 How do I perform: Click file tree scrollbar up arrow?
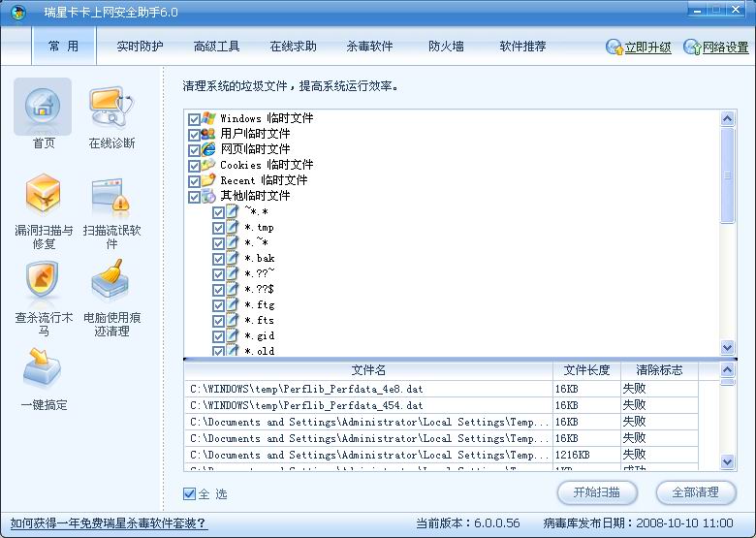click(x=728, y=118)
